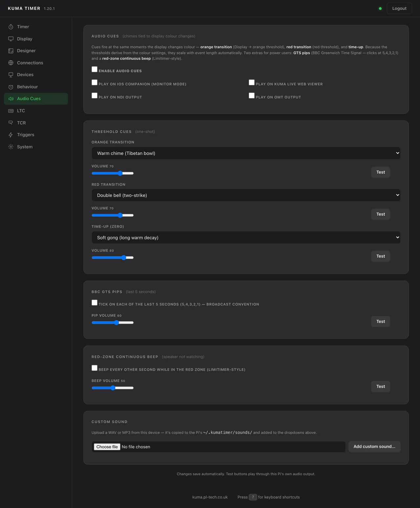Click the Choose file button
The height and width of the screenshot is (508, 420).
(x=107, y=447)
